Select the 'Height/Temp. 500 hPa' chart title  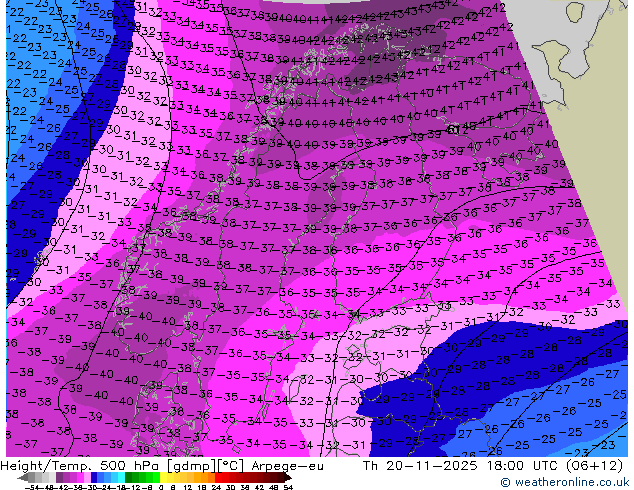(78, 466)
